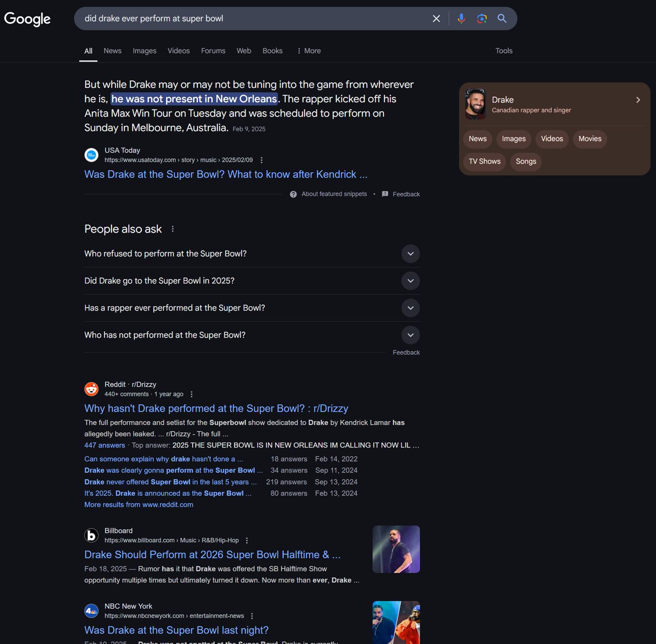
Task: Click 'More results from www.reddit.com'
Action: point(139,505)
